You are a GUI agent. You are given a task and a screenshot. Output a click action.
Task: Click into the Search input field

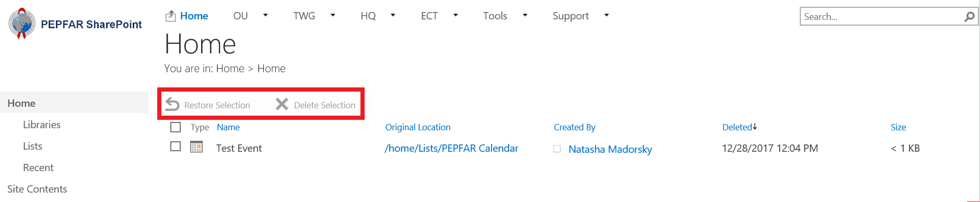pyautogui.click(x=883, y=17)
